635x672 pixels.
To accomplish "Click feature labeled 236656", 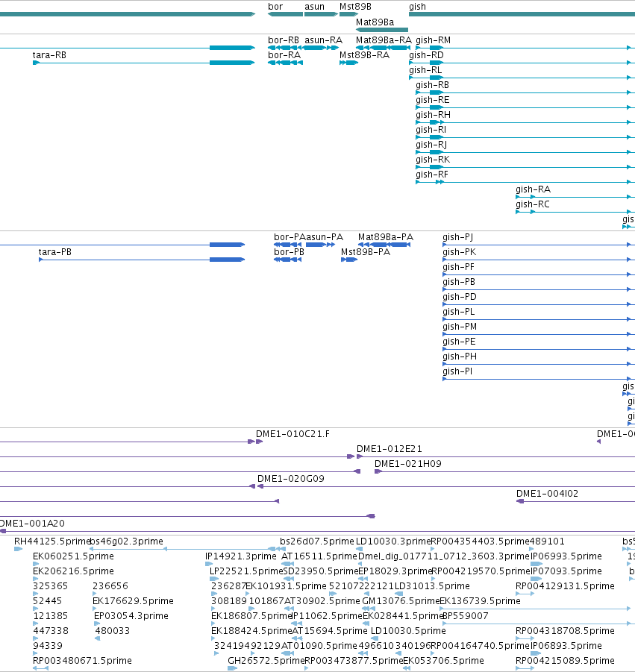I will pyautogui.click(x=110, y=587).
